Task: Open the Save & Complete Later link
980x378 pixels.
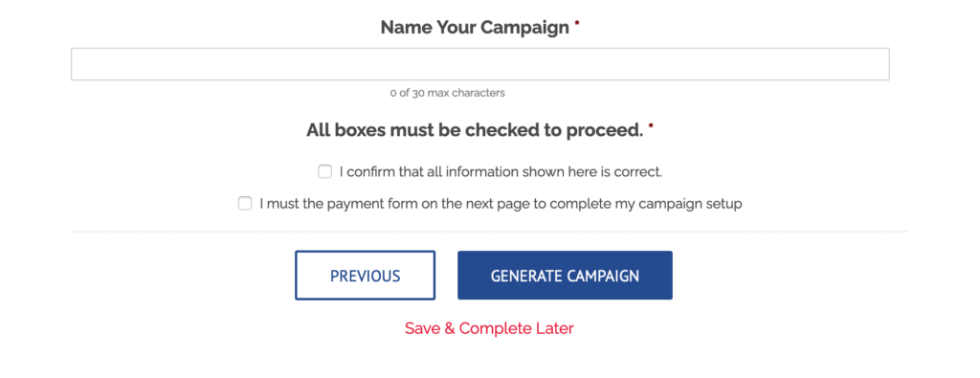Action: coord(489,328)
